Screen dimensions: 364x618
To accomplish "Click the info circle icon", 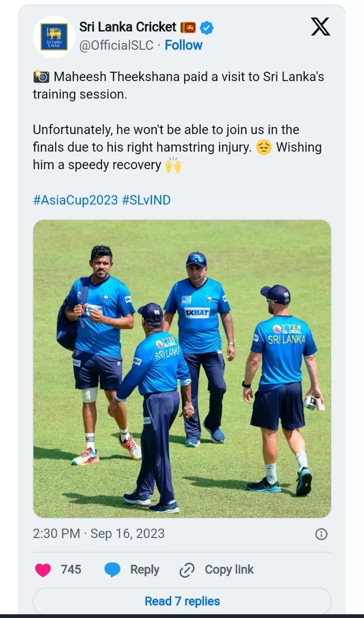I will click(x=321, y=534).
